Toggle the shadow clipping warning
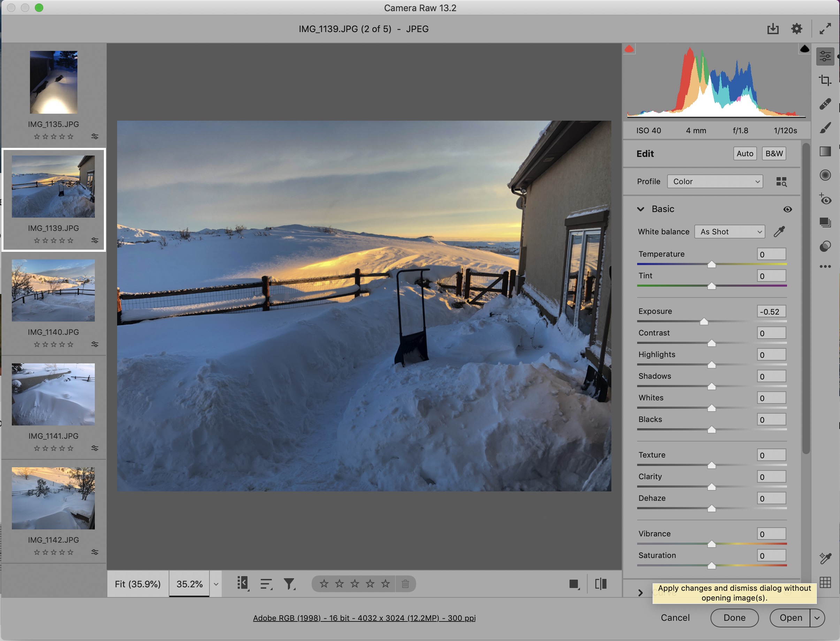Viewport: 840px width, 641px height. pyautogui.click(x=629, y=49)
